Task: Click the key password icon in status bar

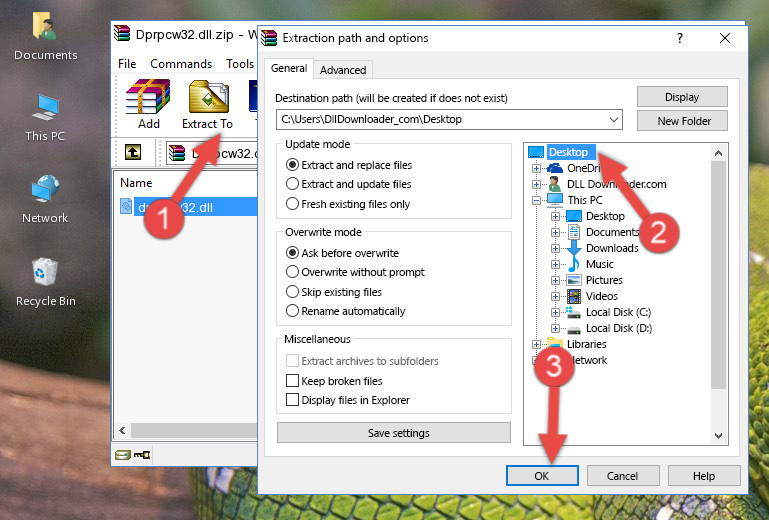Action: (142, 455)
